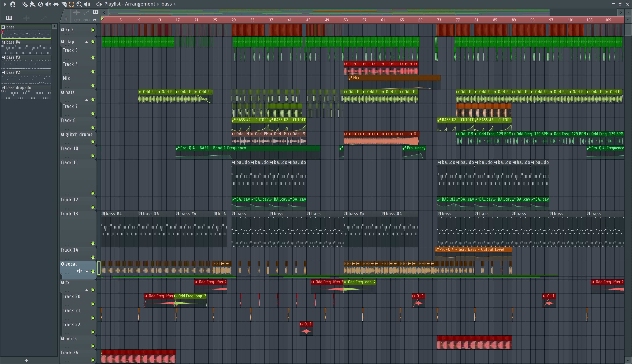Click bar 73 on the timeline ruler
The height and width of the screenshot is (364, 632).
click(439, 20)
